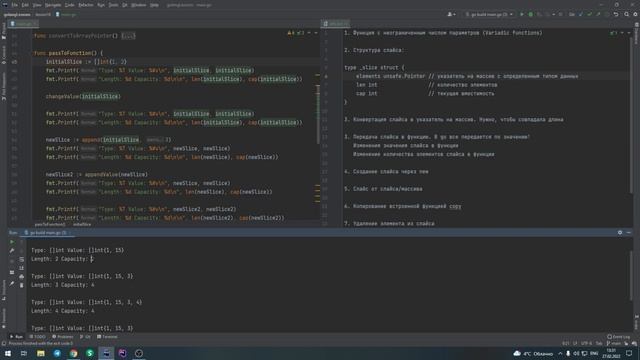Open the git branch widget in status bar
Viewport: 640px width, 360px height.
(614, 343)
